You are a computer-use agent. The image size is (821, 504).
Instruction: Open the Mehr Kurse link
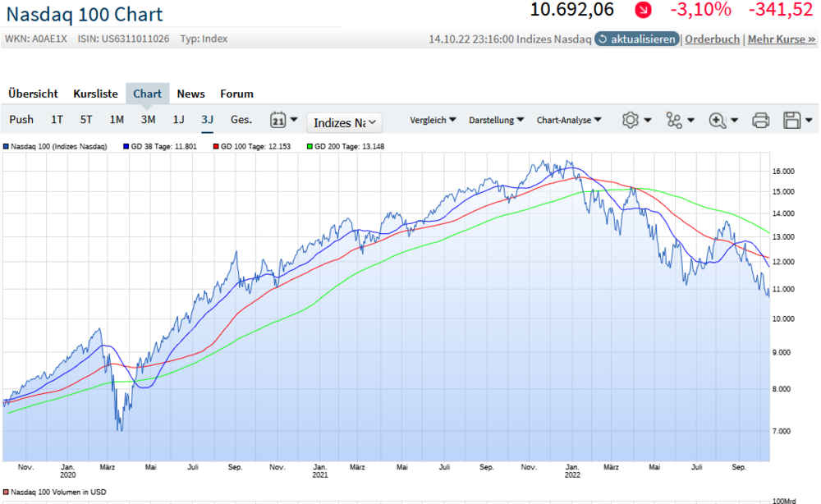coord(782,39)
